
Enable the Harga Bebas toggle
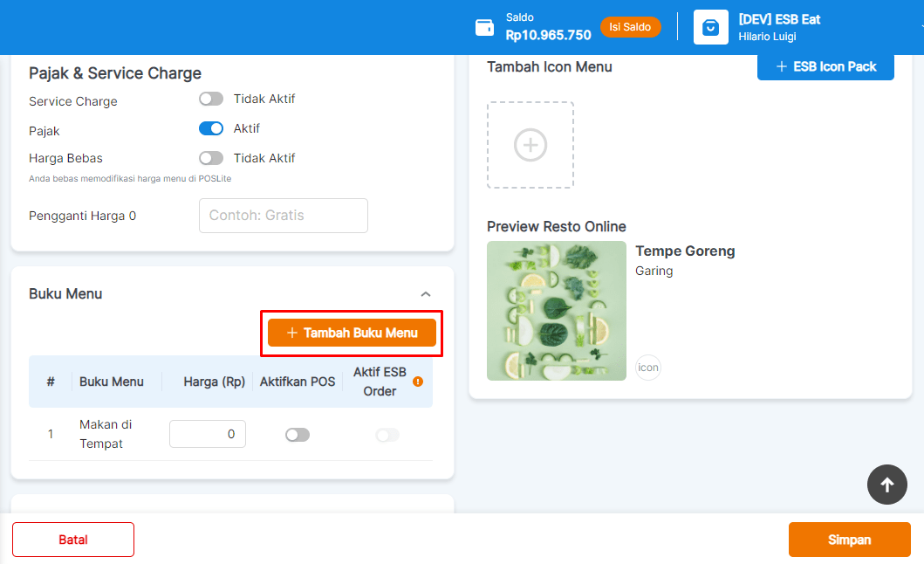(x=210, y=158)
